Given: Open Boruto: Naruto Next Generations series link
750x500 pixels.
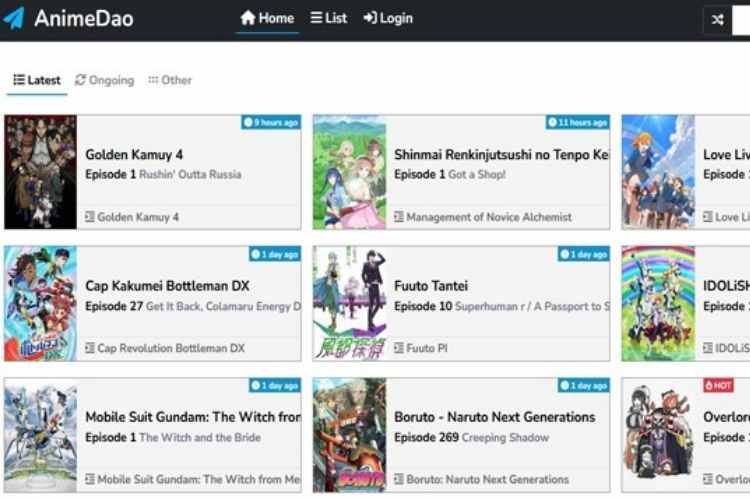Looking at the screenshot, I should 487,479.
